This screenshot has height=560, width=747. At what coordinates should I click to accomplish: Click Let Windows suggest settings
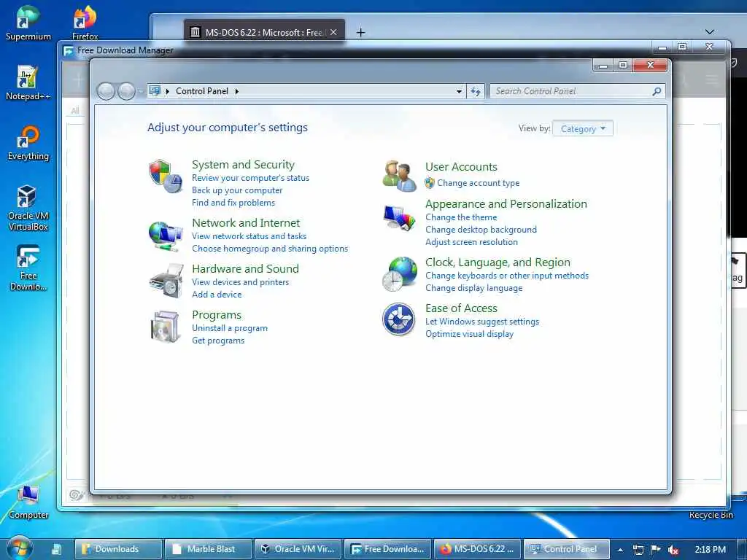pos(482,322)
